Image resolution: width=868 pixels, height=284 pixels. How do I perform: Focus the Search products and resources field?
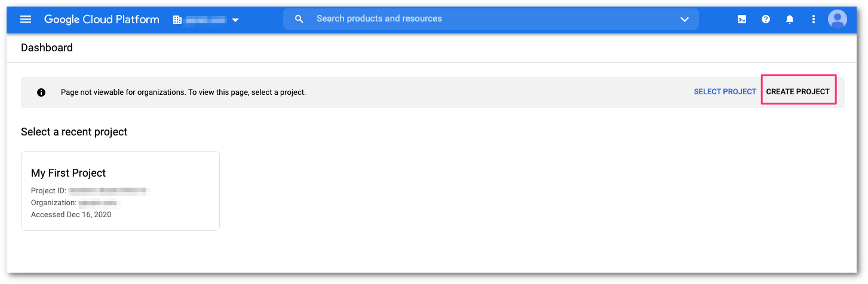478,19
